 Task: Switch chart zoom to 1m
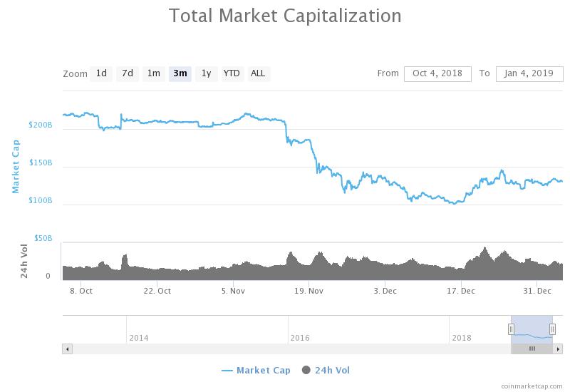point(153,73)
